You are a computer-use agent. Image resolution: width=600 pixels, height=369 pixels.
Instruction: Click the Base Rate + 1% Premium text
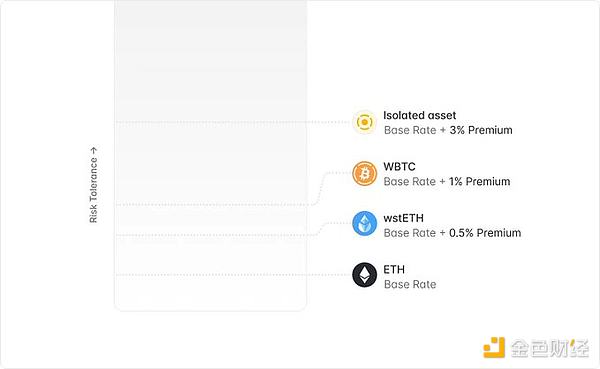click(447, 181)
